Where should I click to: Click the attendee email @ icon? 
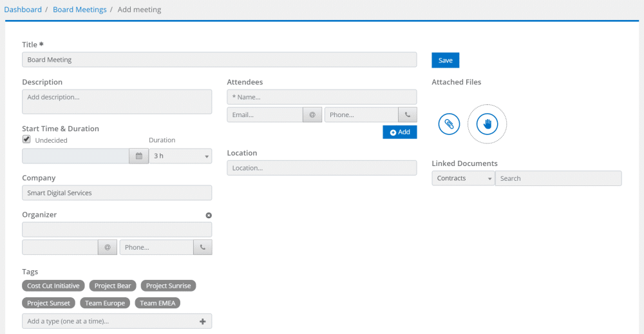[x=312, y=115]
